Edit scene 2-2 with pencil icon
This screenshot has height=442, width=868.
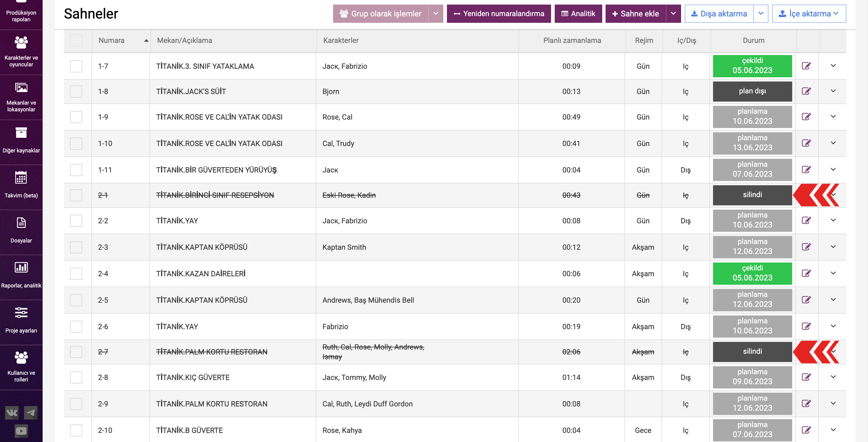click(806, 221)
